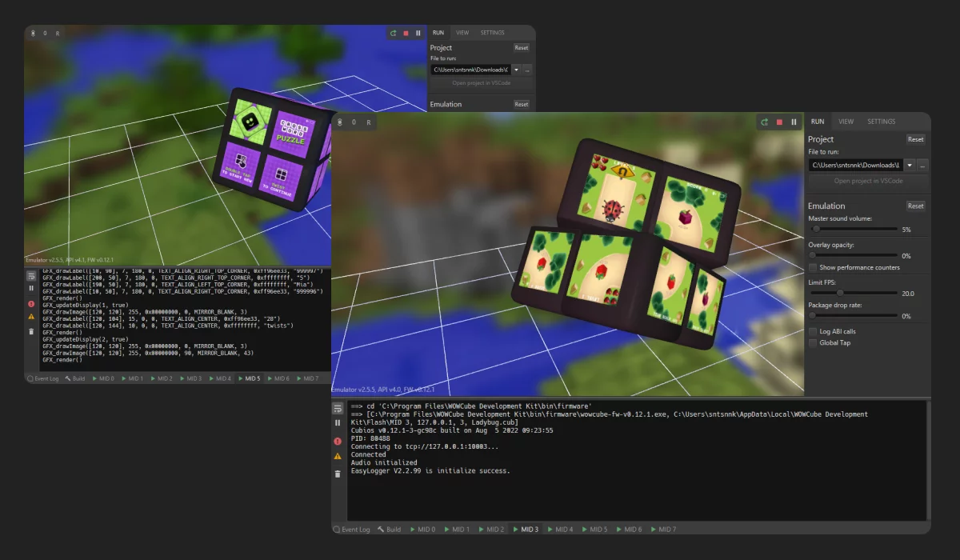Restart emulation with green reload icon, front window
Screen dimensions: 960x560
point(765,122)
